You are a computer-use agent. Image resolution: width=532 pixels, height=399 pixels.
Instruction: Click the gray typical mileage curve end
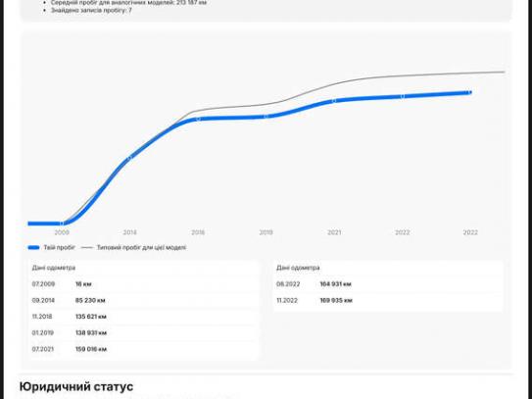tap(504, 72)
